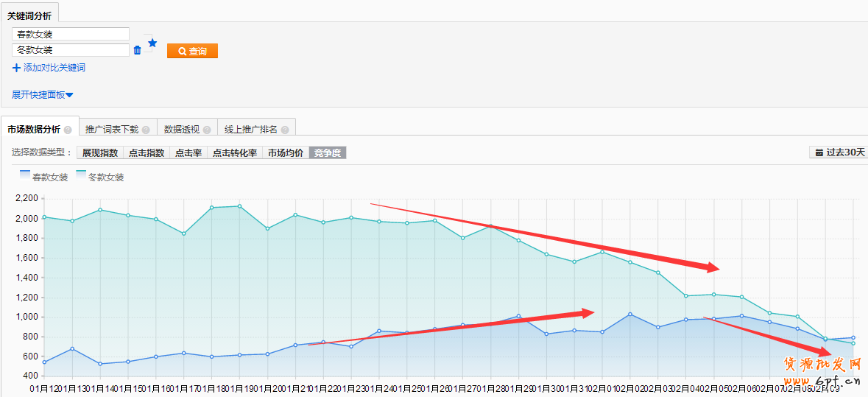The width and height of the screenshot is (868, 397).
Task: Click the 添加对比关键词 link
Action: click(x=54, y=68)
